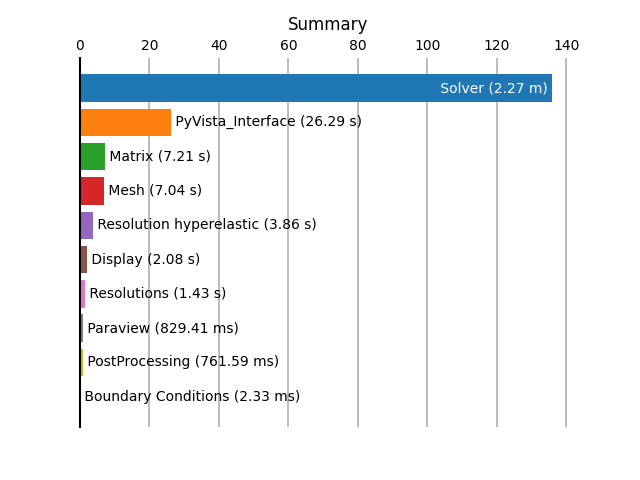
Task: Click the Summary chart title
Action: (327, 24)
